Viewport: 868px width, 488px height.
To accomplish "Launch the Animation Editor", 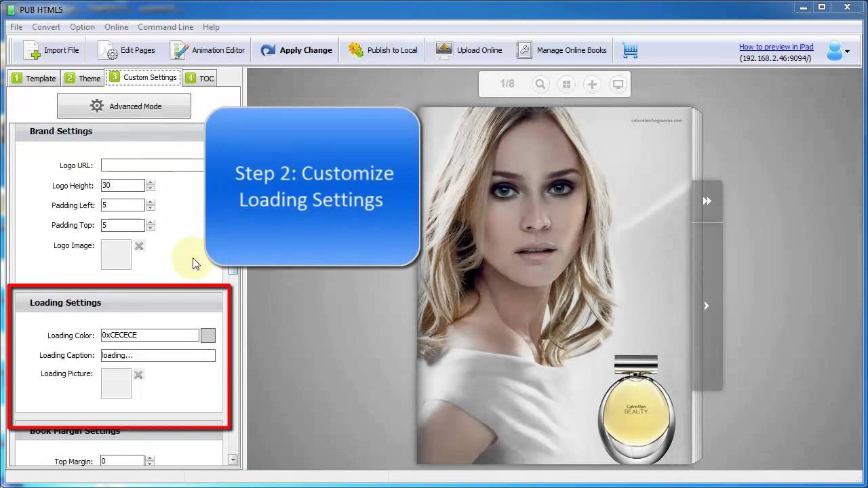I will coord(208,50).
